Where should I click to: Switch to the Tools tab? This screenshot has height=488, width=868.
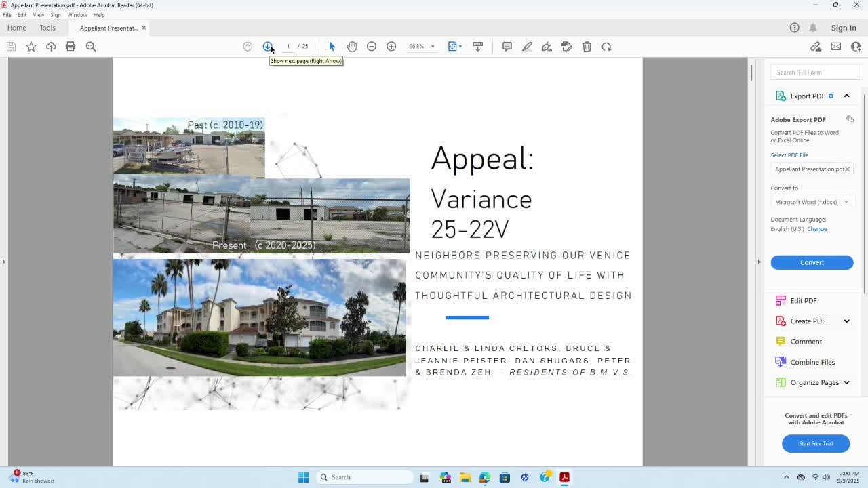47,28
